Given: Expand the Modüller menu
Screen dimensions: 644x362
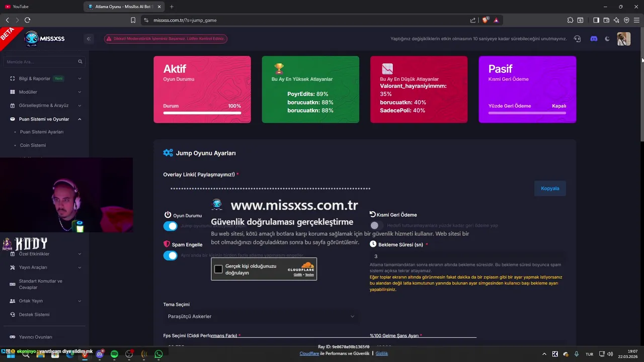Looking at the screenshot, I should coord(46,92).
